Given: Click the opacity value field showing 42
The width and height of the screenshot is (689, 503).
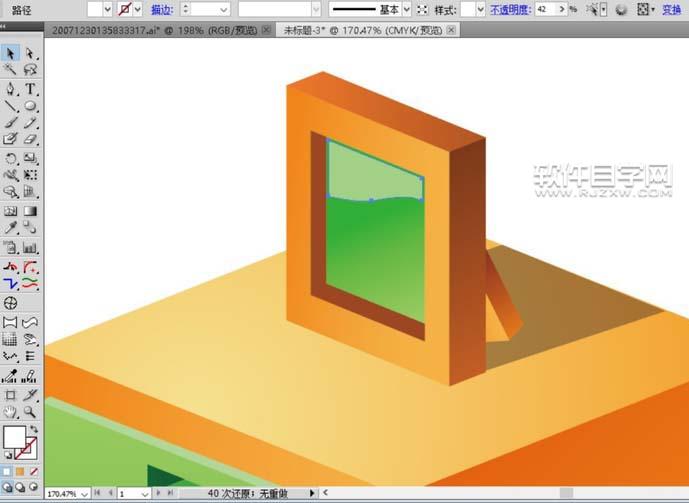Looking at the screenshot, I should [x=546, y=9].
